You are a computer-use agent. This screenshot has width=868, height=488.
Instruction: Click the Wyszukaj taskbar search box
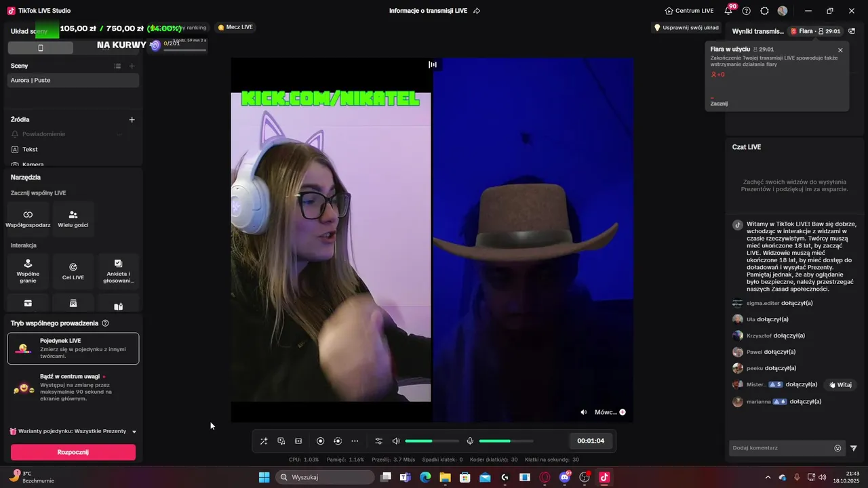pos(325,477)
